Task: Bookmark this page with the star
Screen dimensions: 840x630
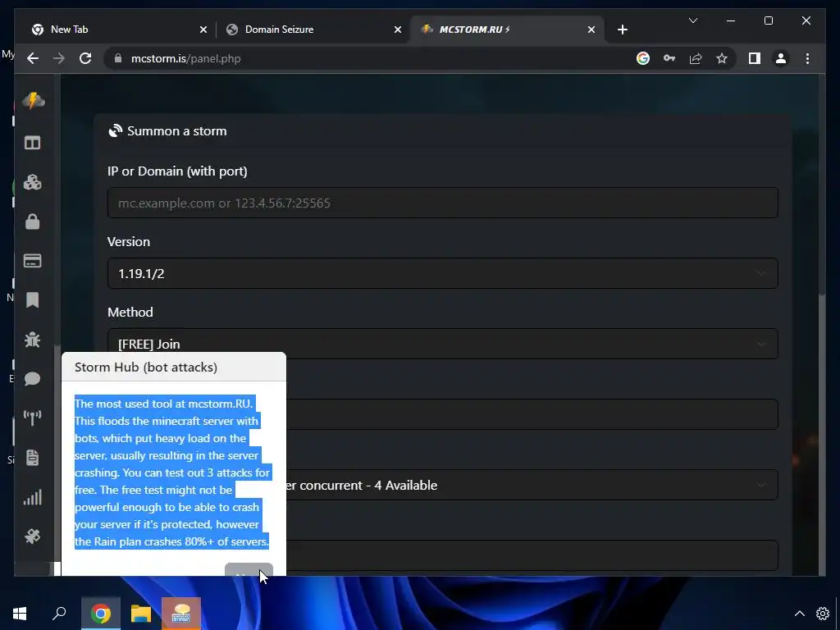Action: tap(722, 58)
